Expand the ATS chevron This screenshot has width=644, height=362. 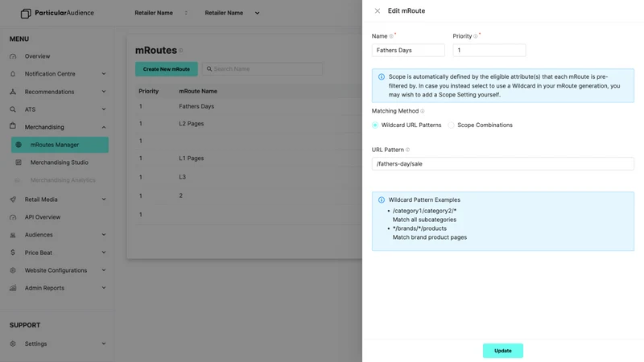click(x=104, y=109)
